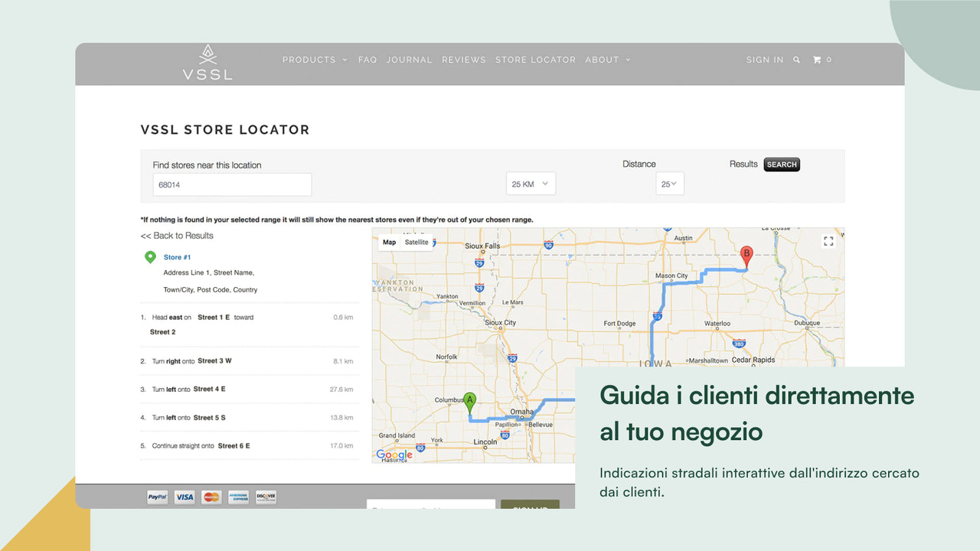This screenshot has height=551, width=980.
Task: Click the Sioux City label on map
Action: 500,323
